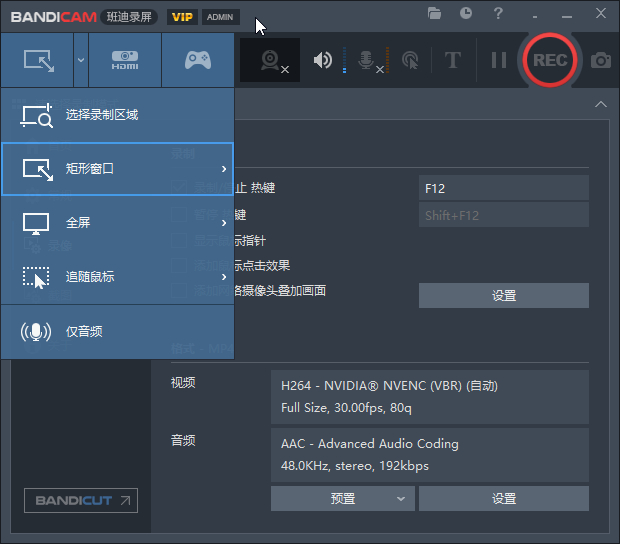Toggle the webcam overlay icon
Viewport: 620px width, 544px height.
click(x=270, y=60)
